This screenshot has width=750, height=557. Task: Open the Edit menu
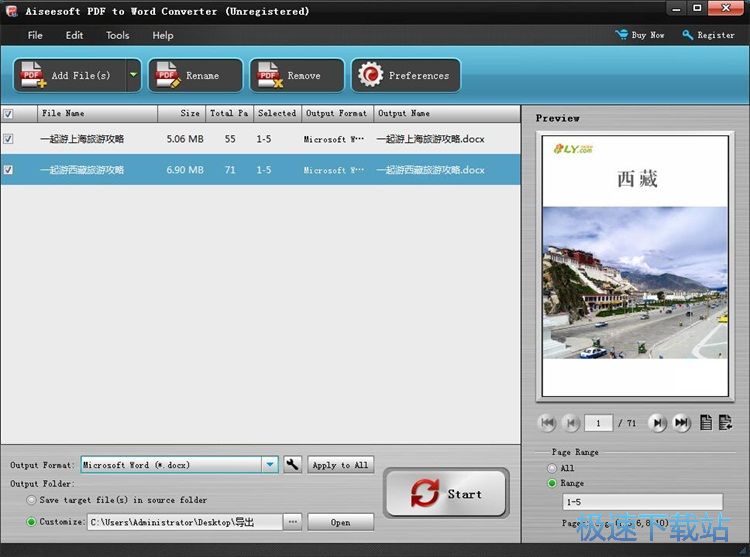coord(74,35)
